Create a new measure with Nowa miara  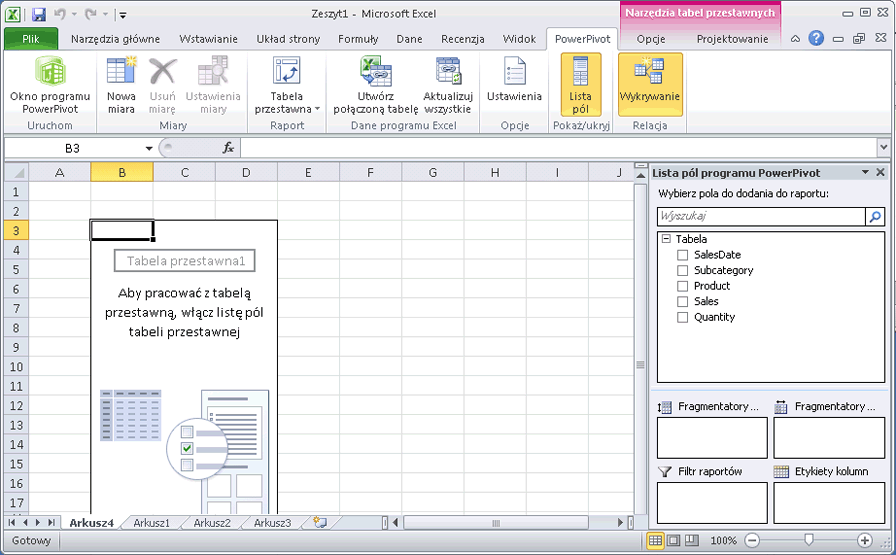(x=121, y=85)
